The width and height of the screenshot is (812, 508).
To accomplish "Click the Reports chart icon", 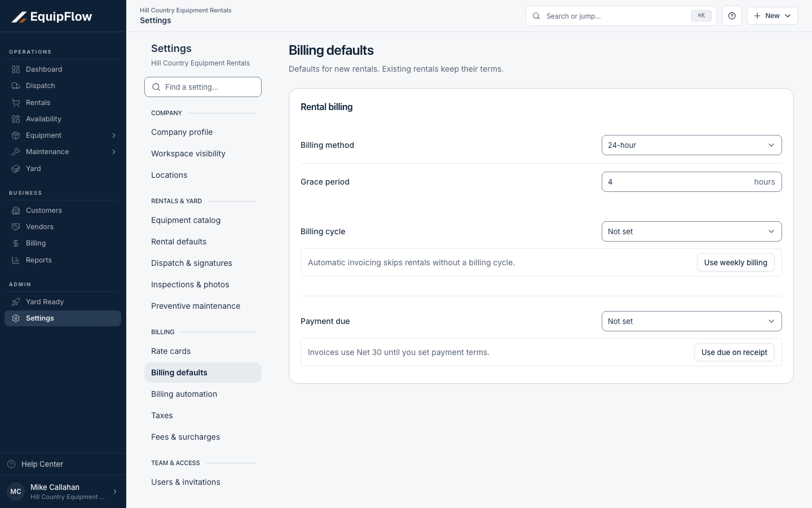I will click(16, 260).
